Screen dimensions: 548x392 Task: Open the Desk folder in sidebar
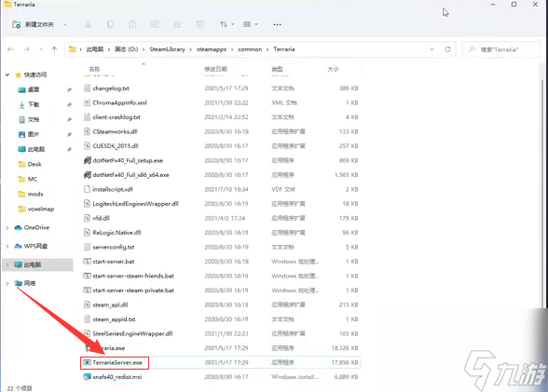pos(34,164)
